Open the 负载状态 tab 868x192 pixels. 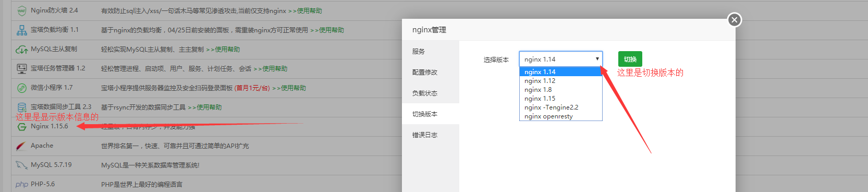point(431,93)
